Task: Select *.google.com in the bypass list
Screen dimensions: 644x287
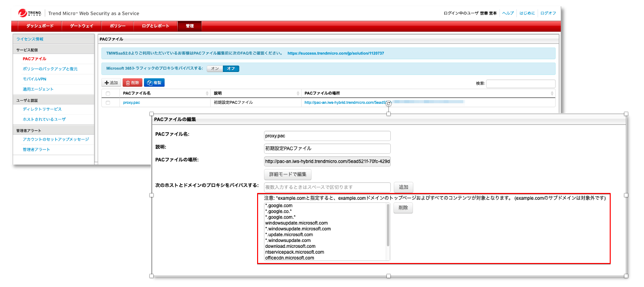Action: click(x=279, y=206)
